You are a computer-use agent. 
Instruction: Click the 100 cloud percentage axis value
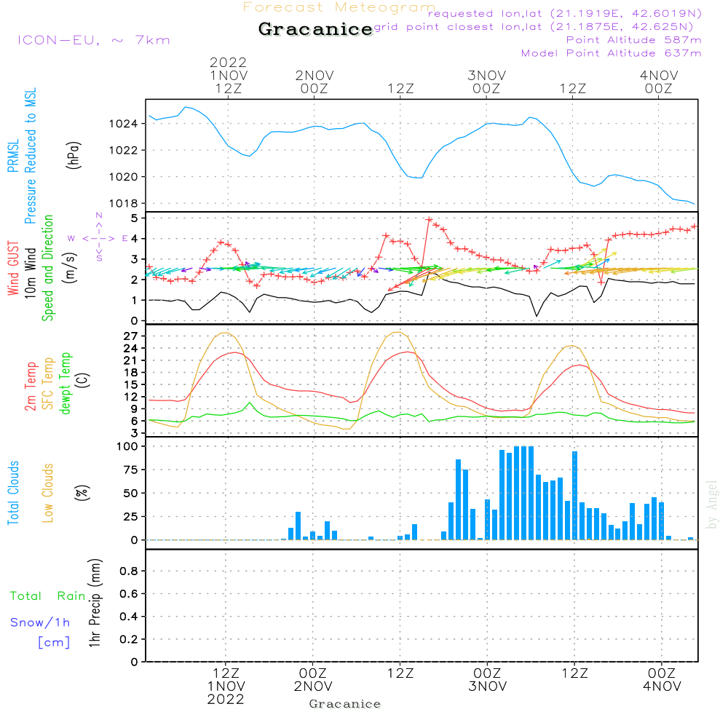(127, 446)
